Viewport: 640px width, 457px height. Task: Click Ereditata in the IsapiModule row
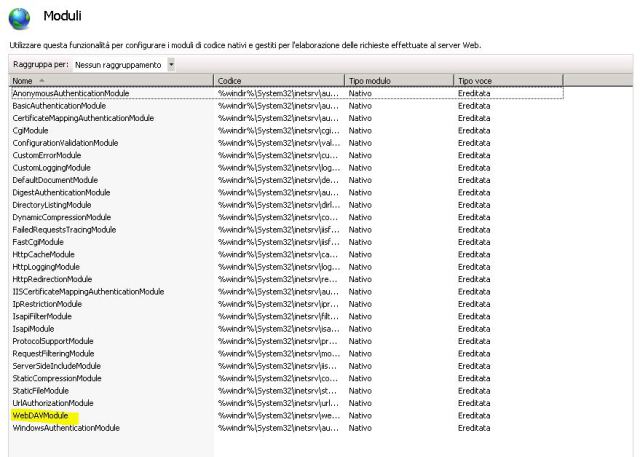(x=474, y=329)
